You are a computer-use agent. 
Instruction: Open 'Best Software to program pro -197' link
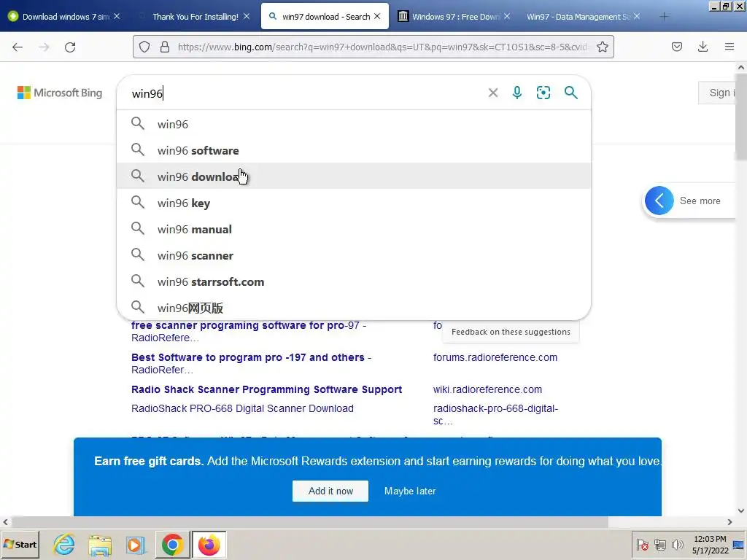[x=251, y=363]
